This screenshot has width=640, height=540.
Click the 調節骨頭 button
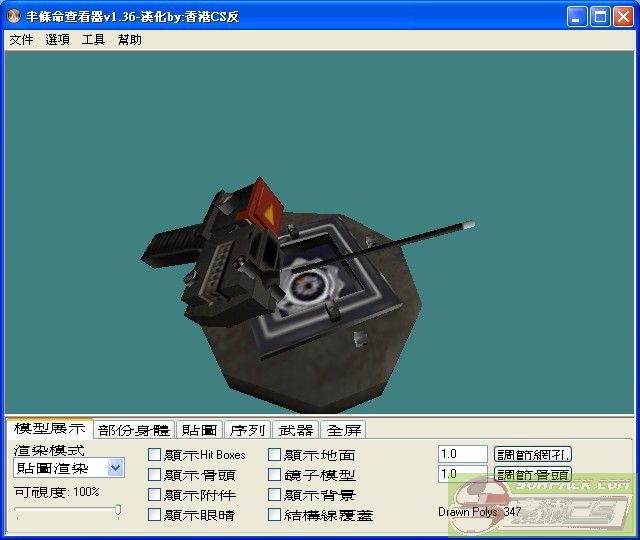(x=533, y=474)
